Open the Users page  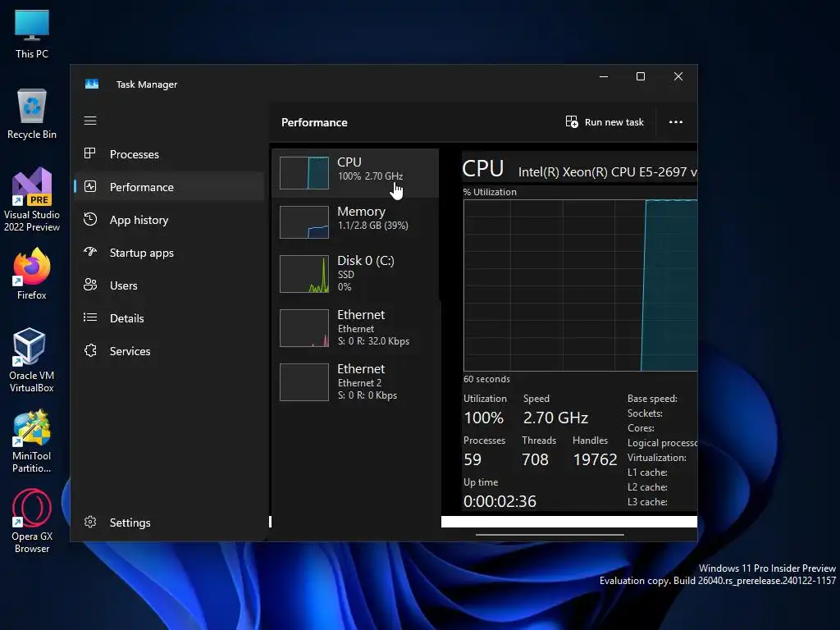pos(169,285)
